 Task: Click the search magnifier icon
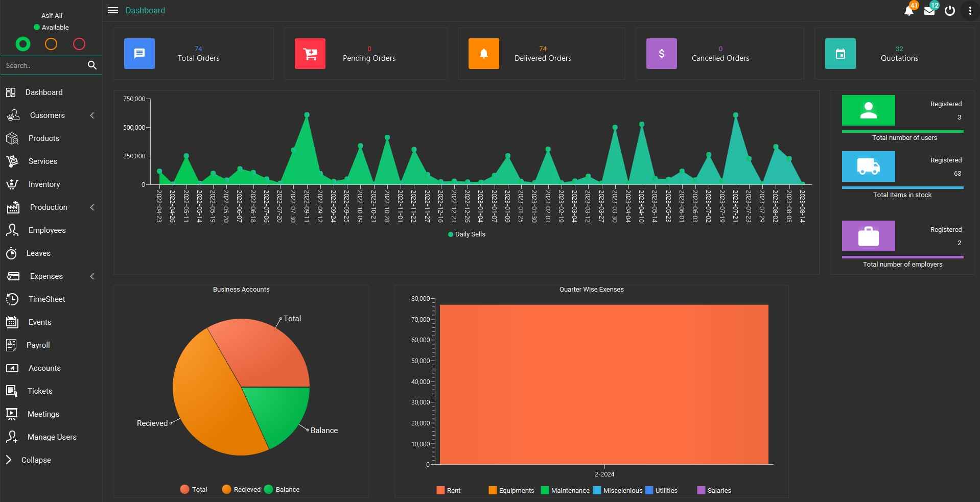coord(92,65)
